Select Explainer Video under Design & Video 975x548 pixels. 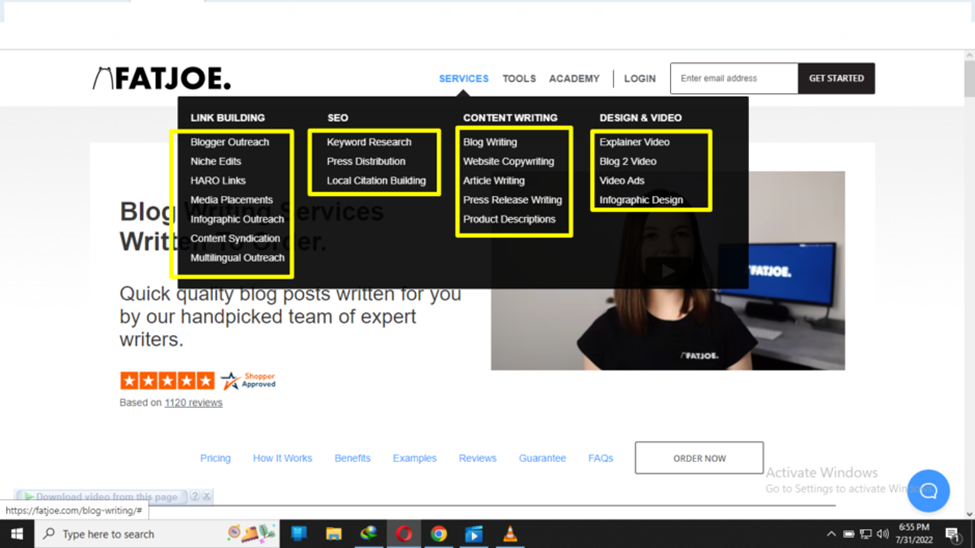click(x=634, y=142)
